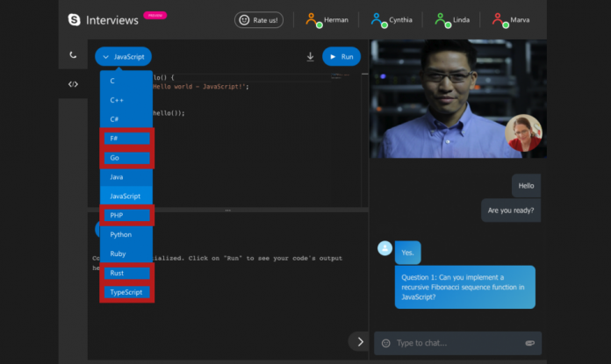
Task: Click the Rate us! button
Action: coord(259,20)
